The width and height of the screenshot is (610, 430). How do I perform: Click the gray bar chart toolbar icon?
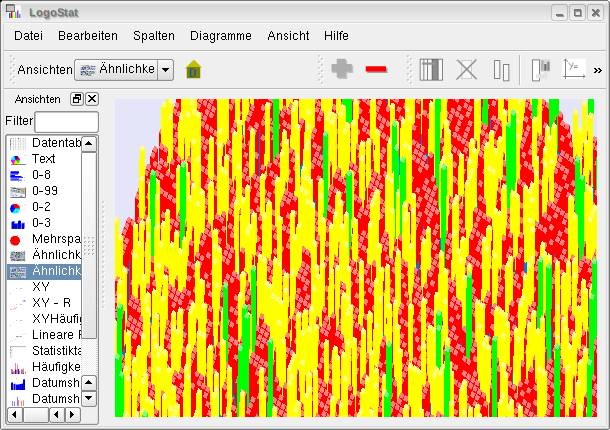541,70
